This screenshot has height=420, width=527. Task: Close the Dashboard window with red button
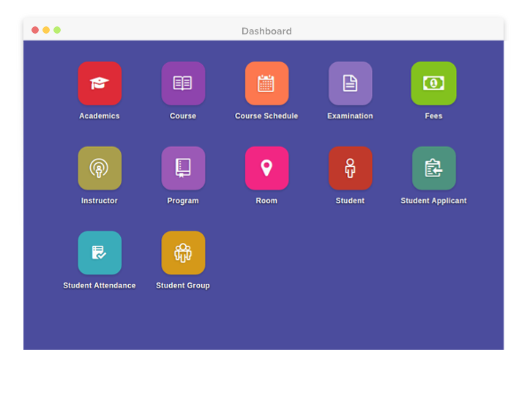pos(35,30)
